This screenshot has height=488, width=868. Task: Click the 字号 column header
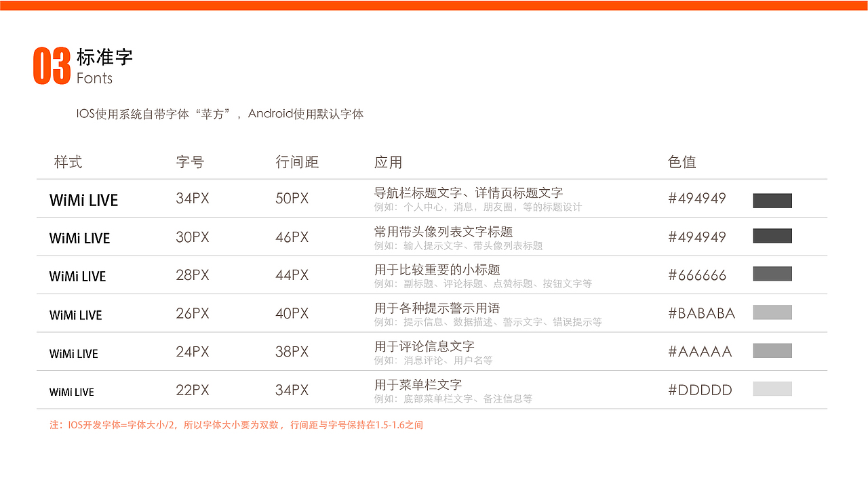coord(190,162)
